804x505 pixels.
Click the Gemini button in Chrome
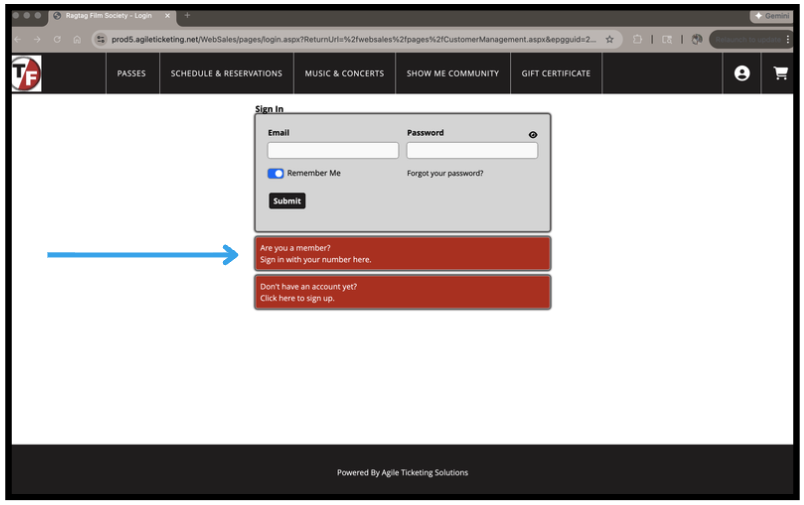(x=772, y=16)
